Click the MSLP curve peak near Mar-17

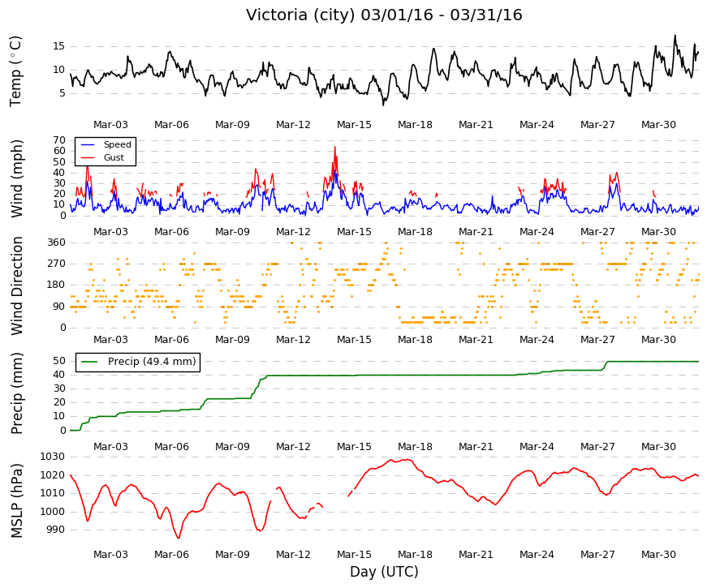pyautogui.click(x=407, y=460)
